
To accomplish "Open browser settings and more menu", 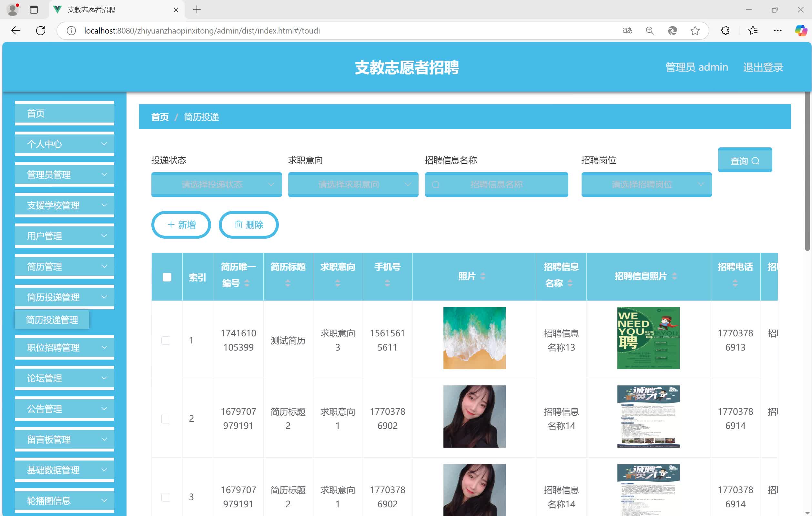I will pos(777,31).
